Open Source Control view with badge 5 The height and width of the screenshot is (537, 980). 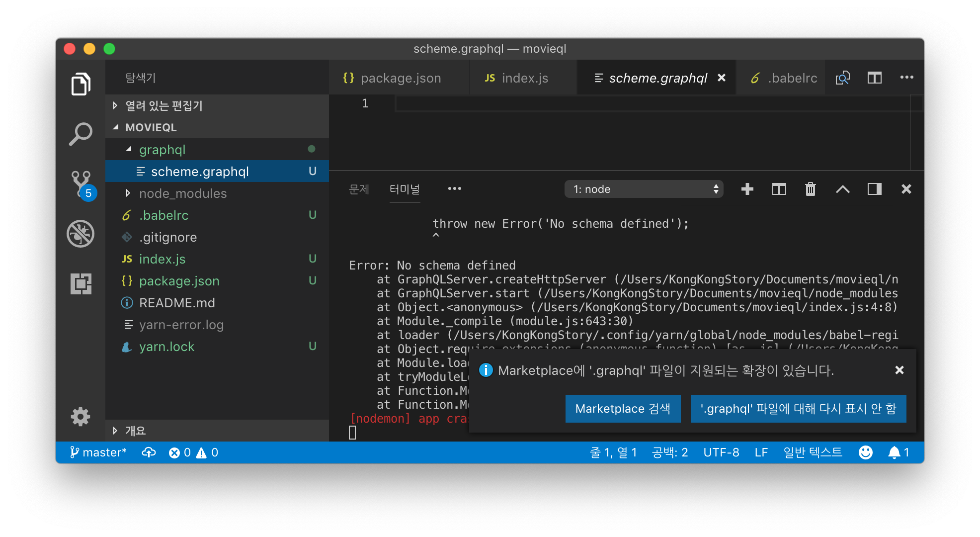click(82, 183)
